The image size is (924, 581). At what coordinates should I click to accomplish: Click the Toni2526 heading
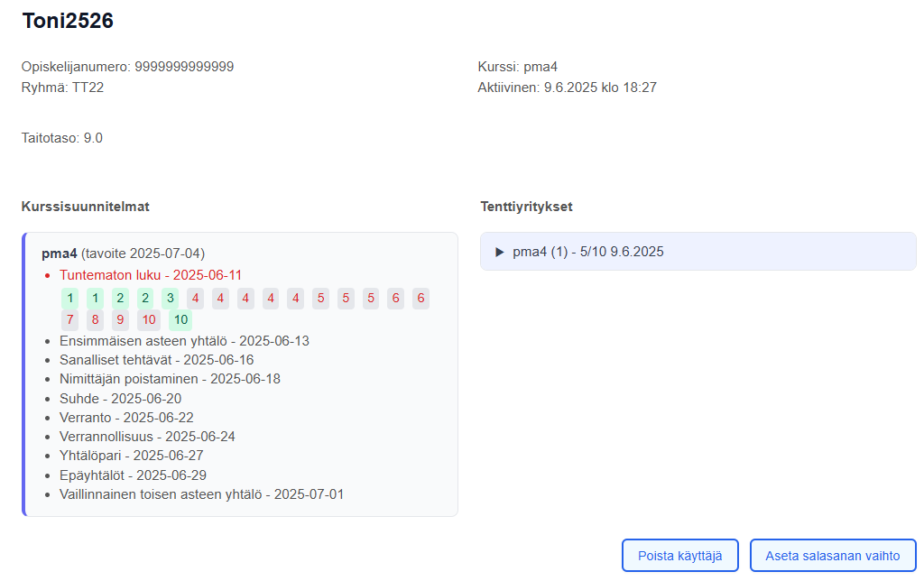tap(68, 21)
